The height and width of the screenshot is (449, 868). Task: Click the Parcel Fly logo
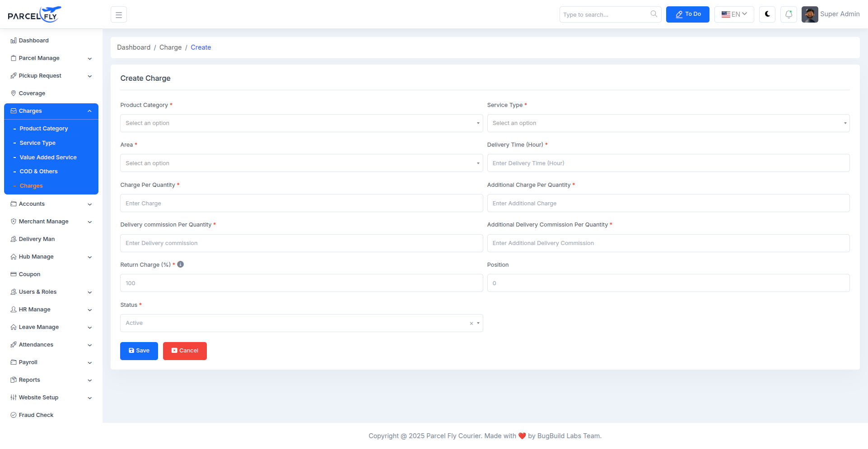[34, 15]
